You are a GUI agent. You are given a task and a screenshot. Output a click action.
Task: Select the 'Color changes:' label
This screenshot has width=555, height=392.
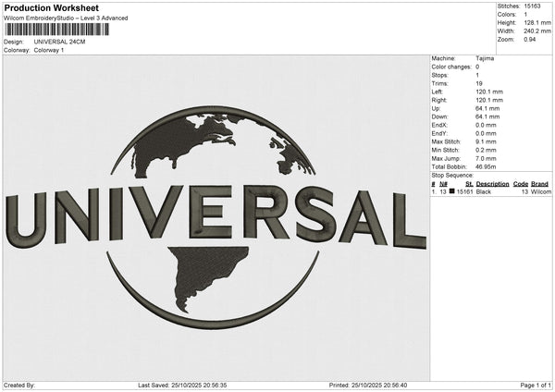tap(451, 67)
